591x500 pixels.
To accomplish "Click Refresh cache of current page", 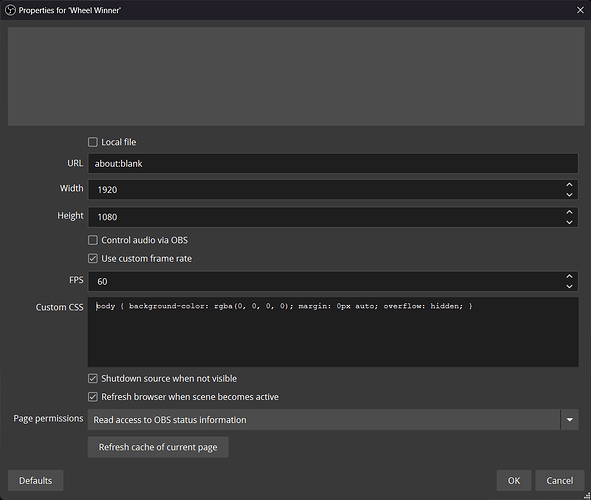I will pyautogui.click(x=158, y=447).
